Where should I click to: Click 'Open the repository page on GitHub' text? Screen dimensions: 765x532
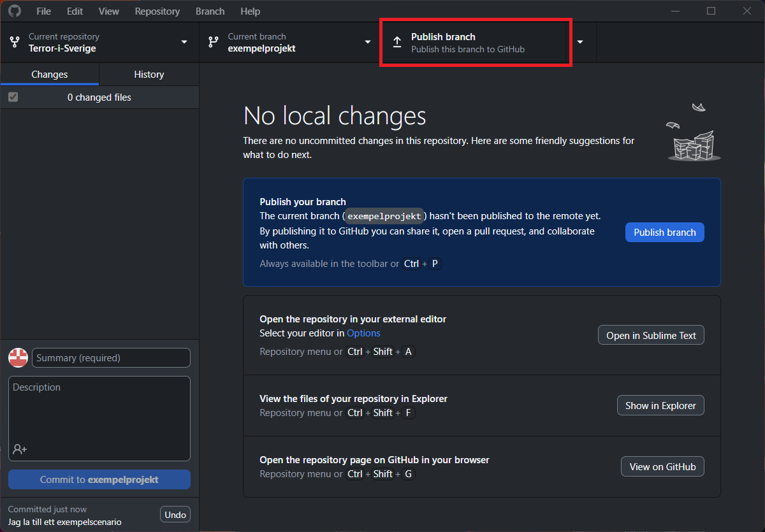(x=374, y=459)
